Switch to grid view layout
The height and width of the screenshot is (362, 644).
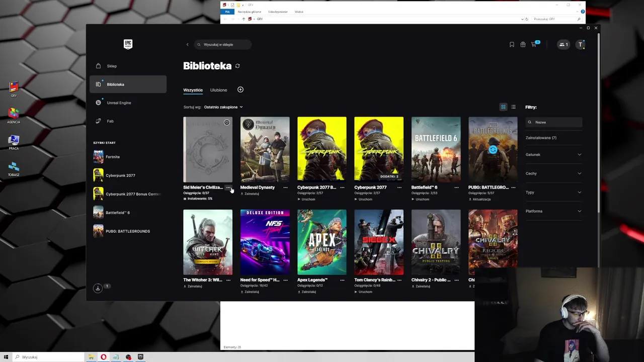(x=503, y=107)
